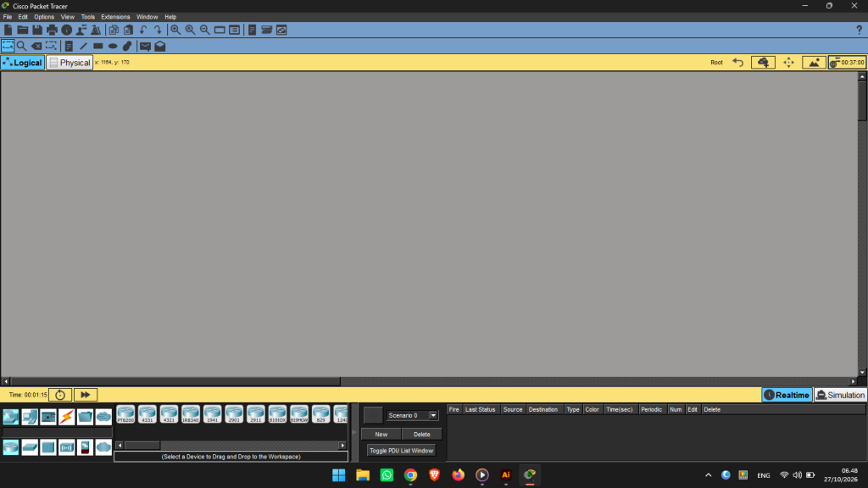
Task: Open Google Chrome from the taskbar
Action: click(410, 474)
